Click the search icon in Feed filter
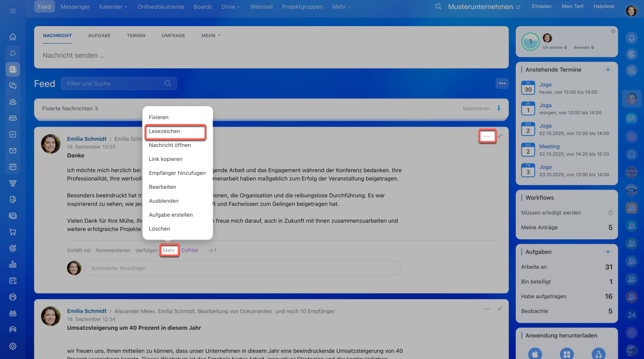The width and height of the screenshot is (644, 359). click(168, 83)
